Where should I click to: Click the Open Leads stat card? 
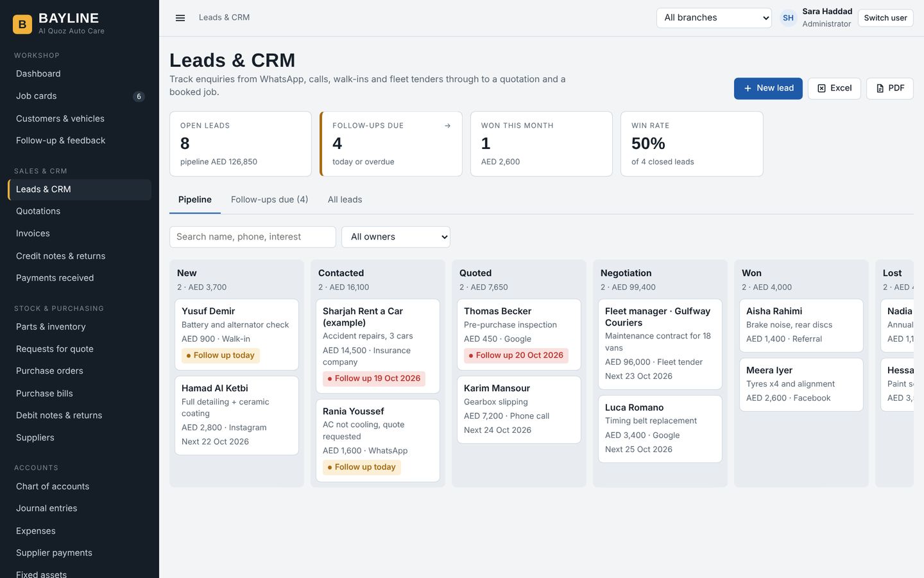[241, 144]
